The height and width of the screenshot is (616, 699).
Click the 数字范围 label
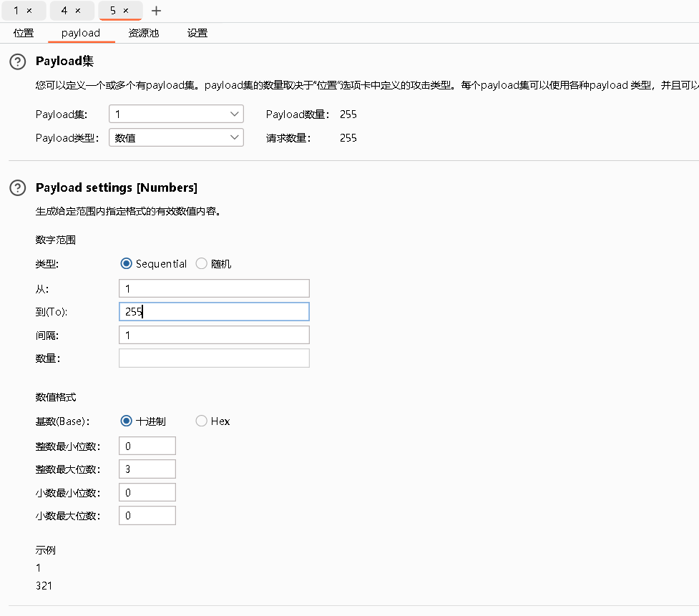[x=56, y=240]
